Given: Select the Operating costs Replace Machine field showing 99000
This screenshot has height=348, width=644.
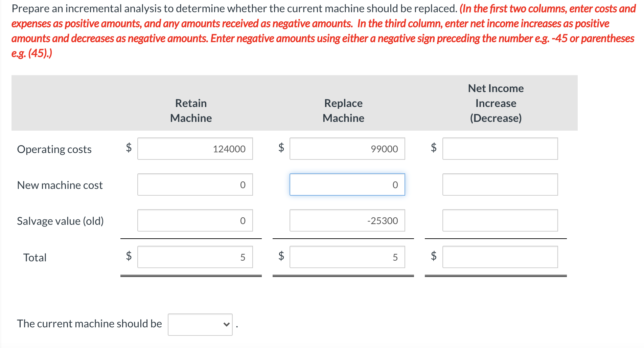Looking at the screenshot, I should [347, 149].
